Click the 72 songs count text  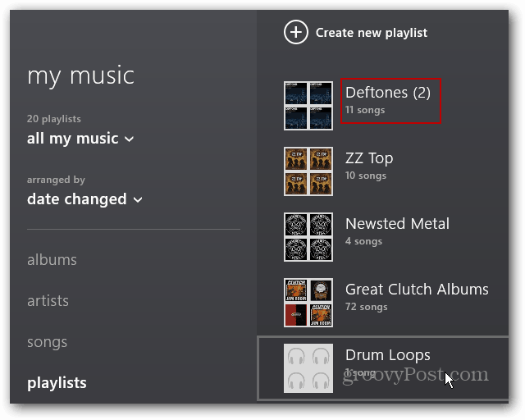coord(367,307)
